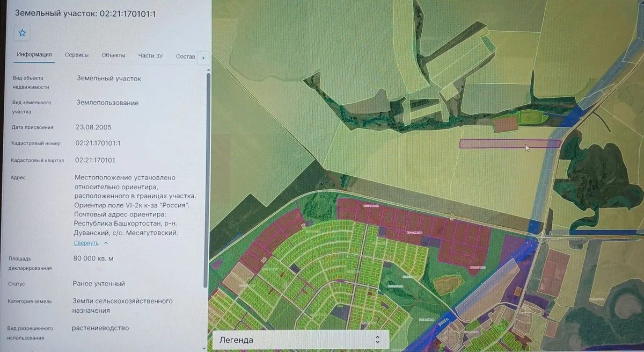Open the Информация tab
The image size is (644, 352).
34,55
